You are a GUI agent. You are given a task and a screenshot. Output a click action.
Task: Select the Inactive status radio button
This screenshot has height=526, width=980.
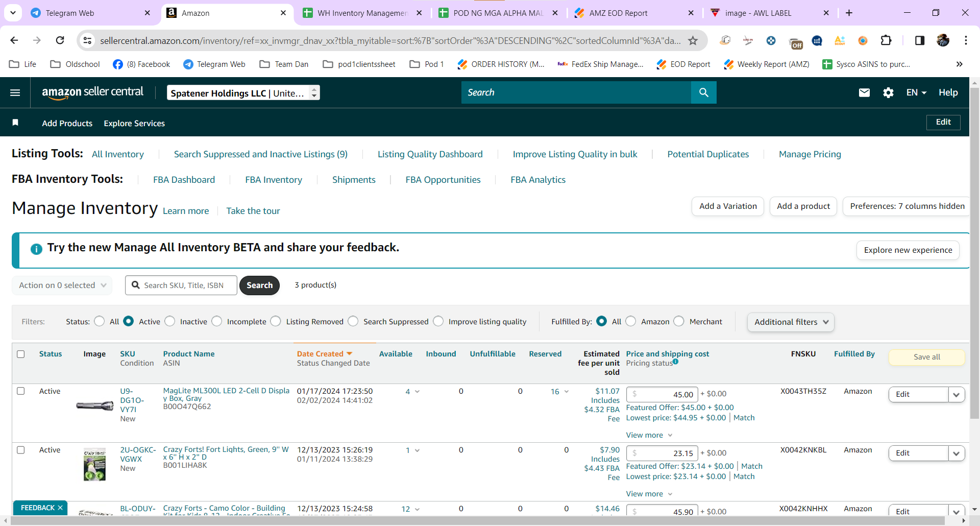pos(170,321)
